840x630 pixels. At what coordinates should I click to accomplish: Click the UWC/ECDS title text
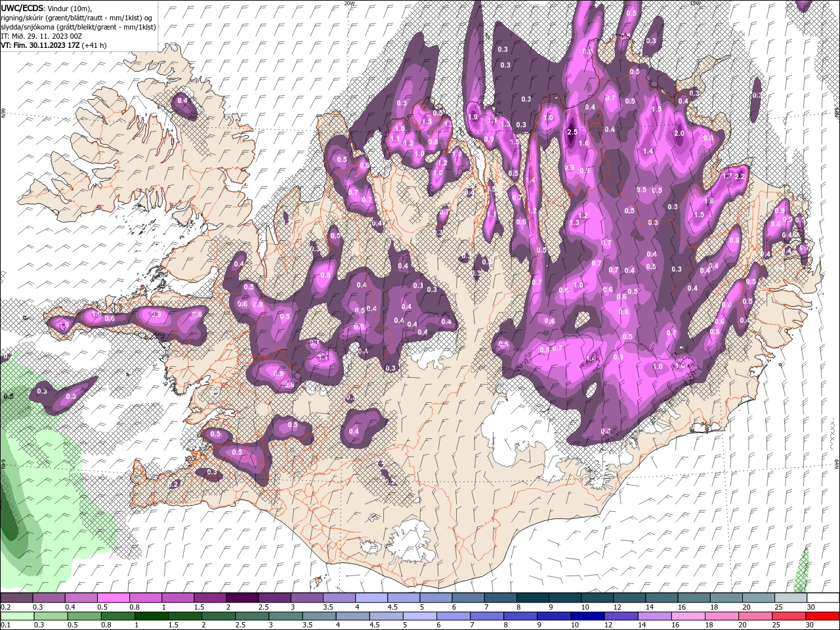click(x=22, y=7)
